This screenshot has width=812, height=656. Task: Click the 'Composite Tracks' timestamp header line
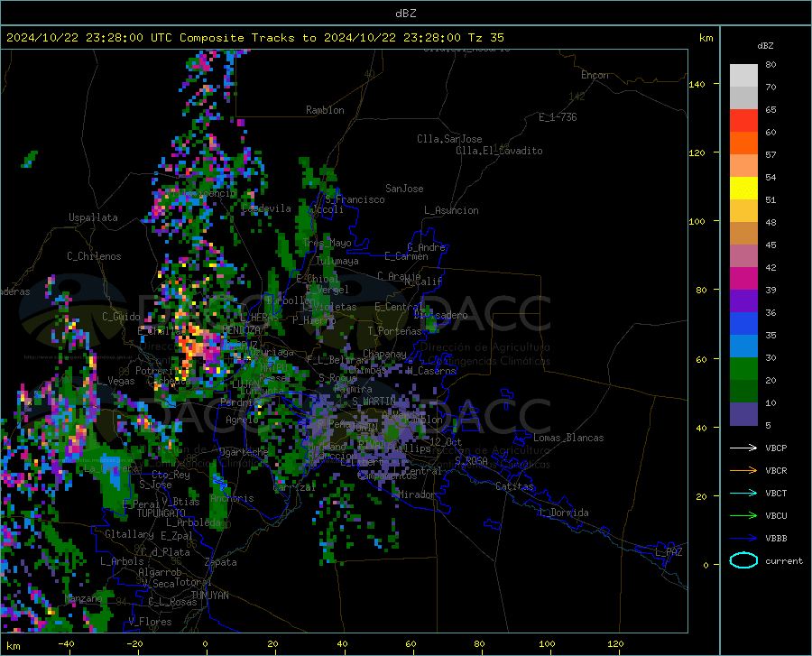tap(254, 38)
